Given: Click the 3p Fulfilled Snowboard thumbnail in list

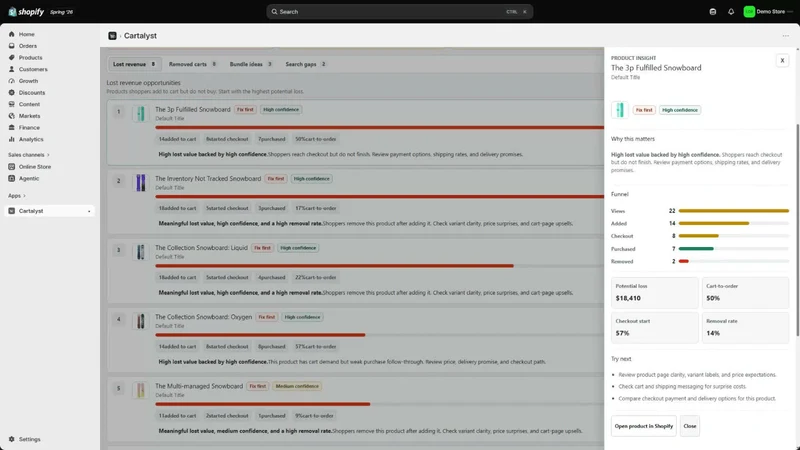Looking at the screenshot, I should coord(140,113).
